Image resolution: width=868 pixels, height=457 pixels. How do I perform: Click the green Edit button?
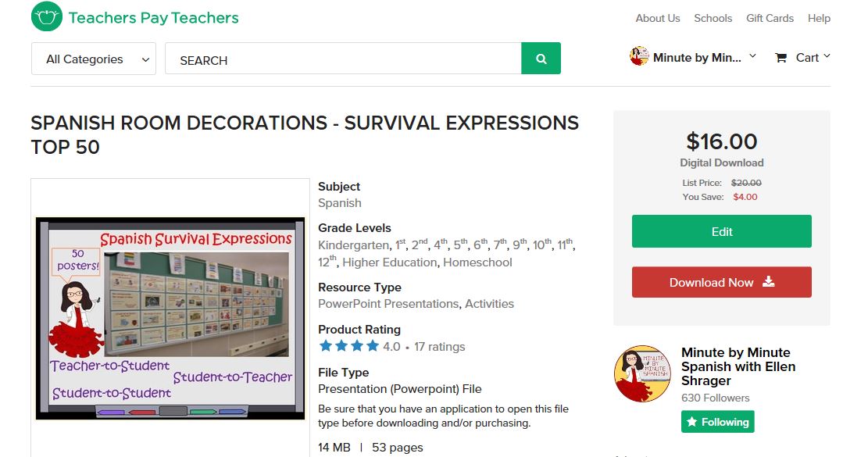coord(722,231)
